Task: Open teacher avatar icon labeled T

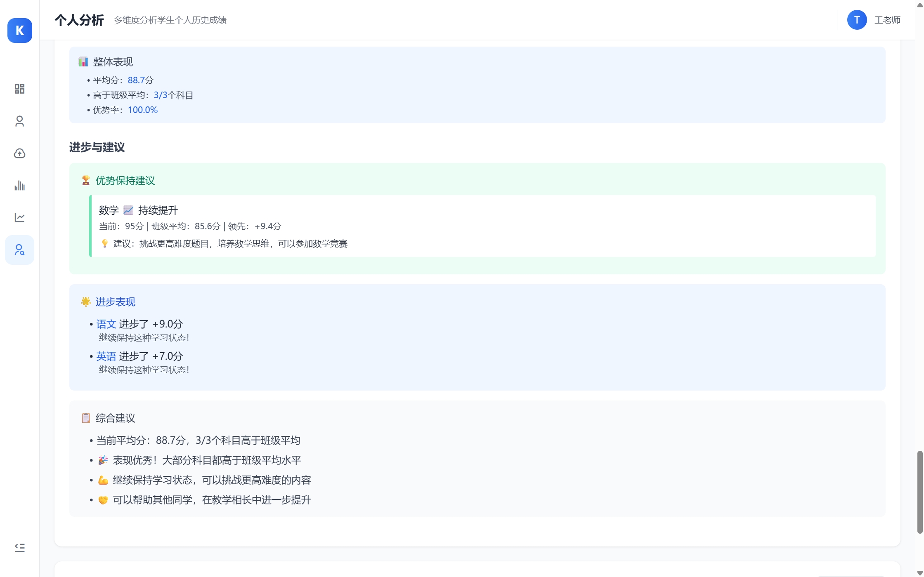Action: click(857, 19)
